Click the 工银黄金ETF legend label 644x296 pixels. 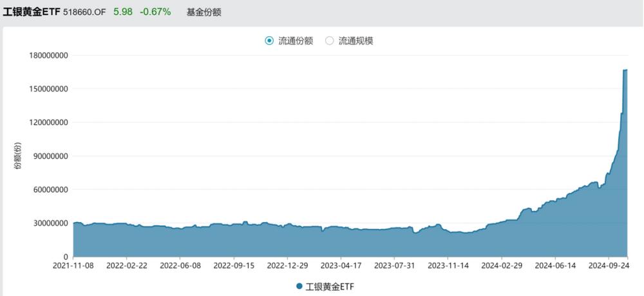point(329,286)
